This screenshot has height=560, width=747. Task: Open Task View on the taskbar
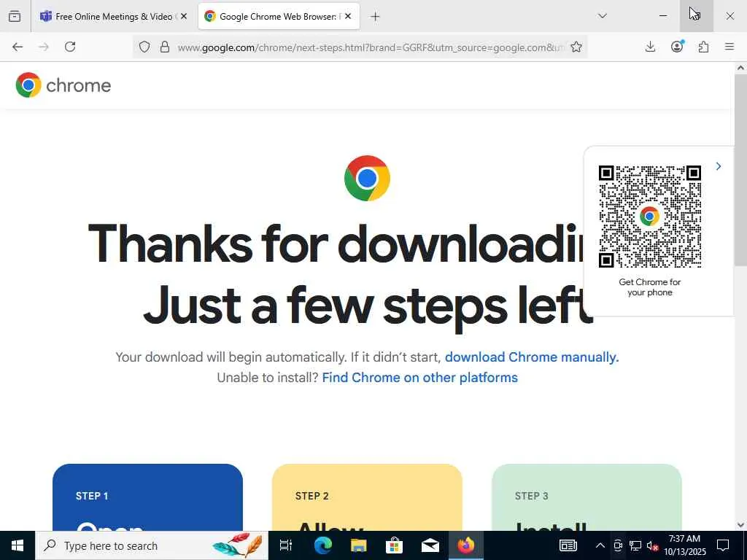click(286, 545)
